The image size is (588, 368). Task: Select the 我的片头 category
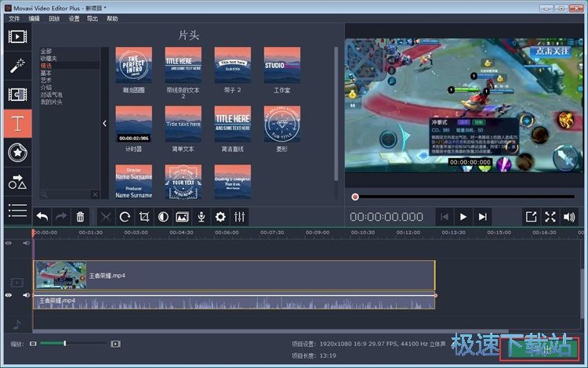pos(52,102)
